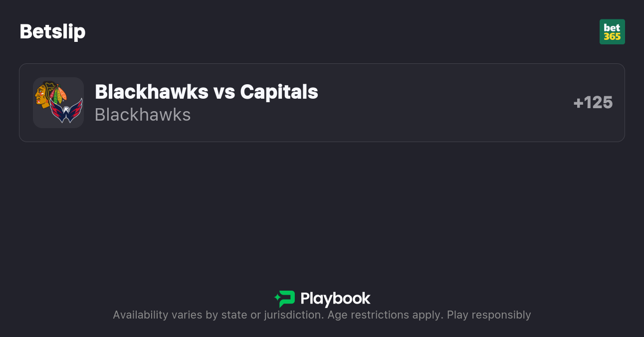
Task: Click the gray Blackhawks selection label
Action: click(143, 115)
